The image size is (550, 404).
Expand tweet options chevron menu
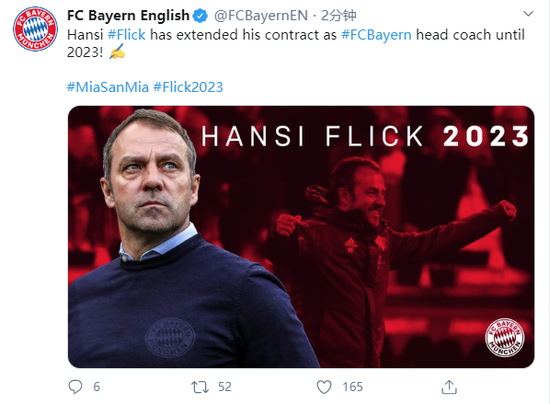point(528,14)
